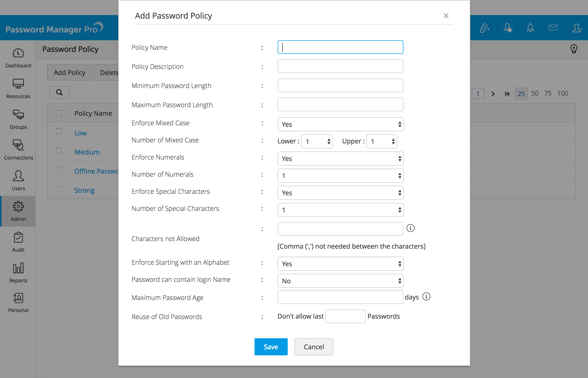Click the lightbulb tips icon
588x378 pixels.
click(x=574, y=49)
